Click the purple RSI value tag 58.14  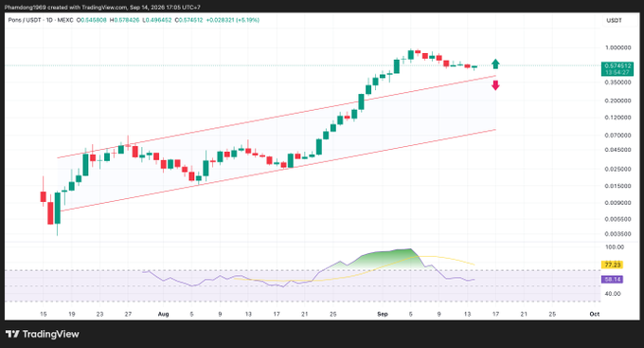pos(612,280)
